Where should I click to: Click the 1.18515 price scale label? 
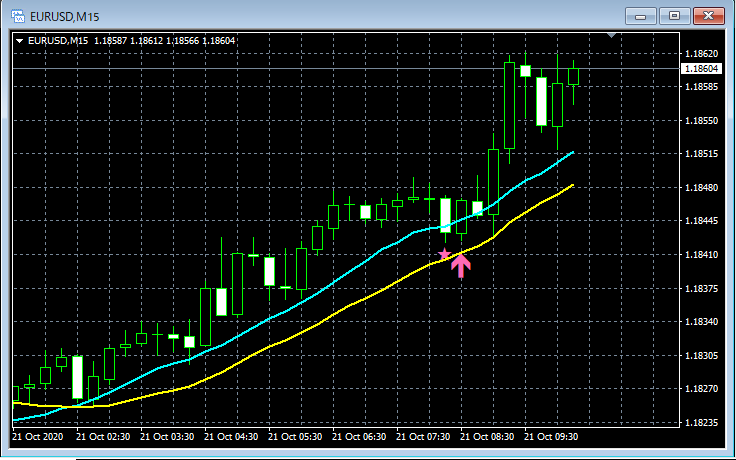pyautogui.click(x=701, y=154)
